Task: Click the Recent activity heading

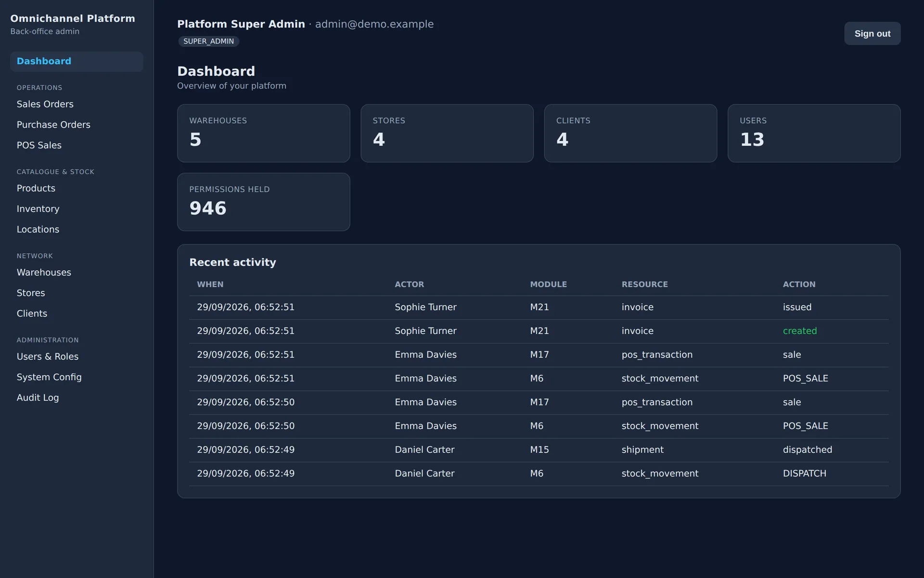Action: click(232, 263)
